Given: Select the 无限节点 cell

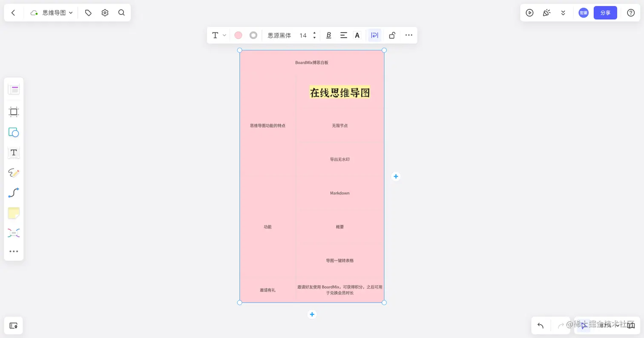Looking at the screenshot, I should 340,126.
